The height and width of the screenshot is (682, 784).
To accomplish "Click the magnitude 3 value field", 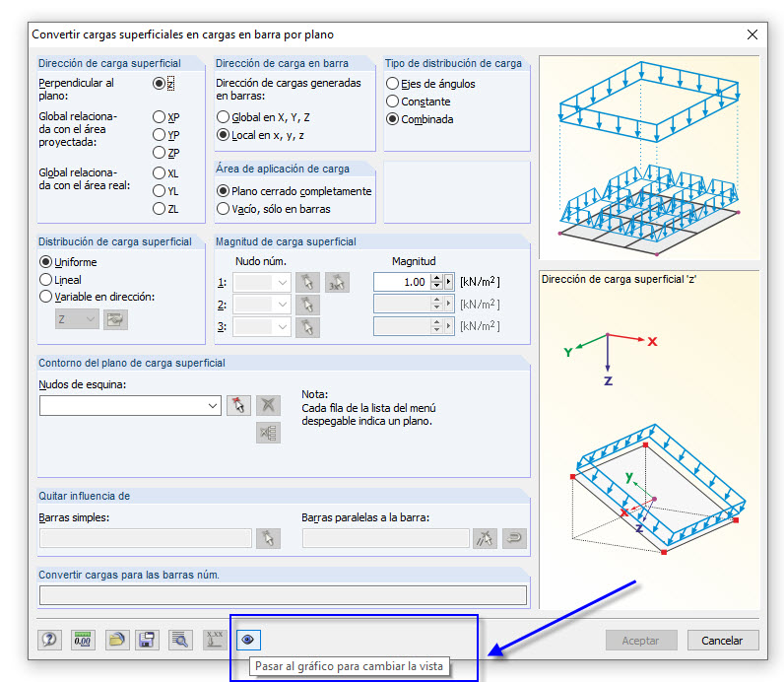I will coord(403,326).
